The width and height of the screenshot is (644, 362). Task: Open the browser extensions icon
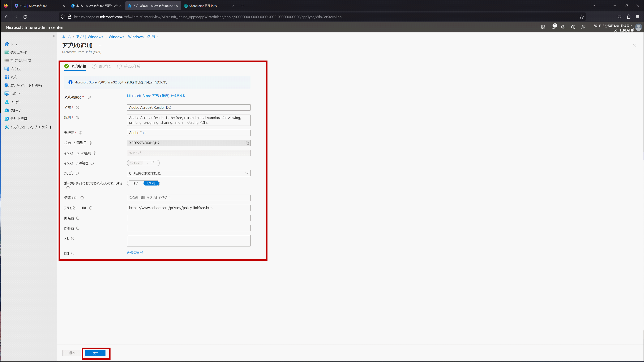(x=628, y=17)
